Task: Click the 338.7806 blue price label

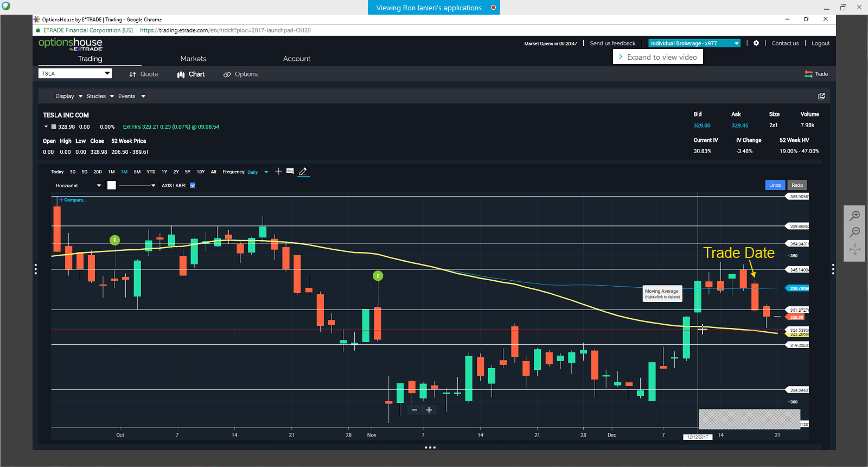Action: coord(798,288)
